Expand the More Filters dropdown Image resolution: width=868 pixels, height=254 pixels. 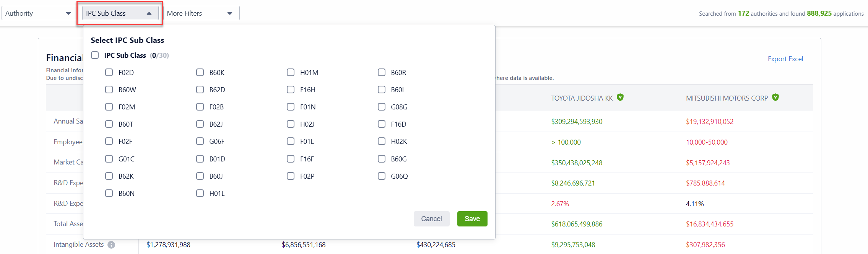[x=201, y=13]
